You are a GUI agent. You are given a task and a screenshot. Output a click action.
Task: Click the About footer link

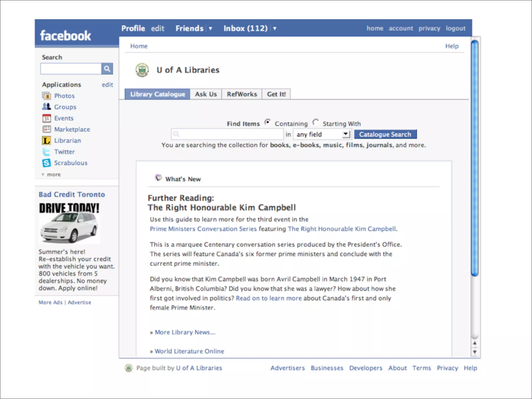(x=397, y=368)
